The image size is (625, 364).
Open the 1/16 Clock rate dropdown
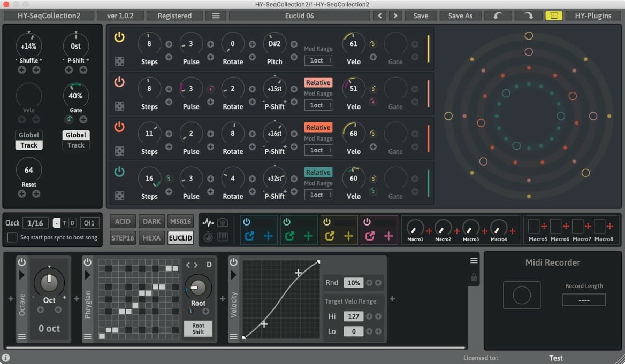point(36,222)
